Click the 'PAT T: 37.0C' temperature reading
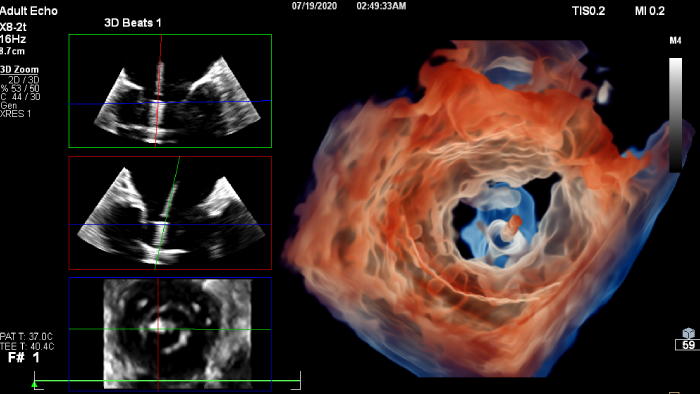 26,336
